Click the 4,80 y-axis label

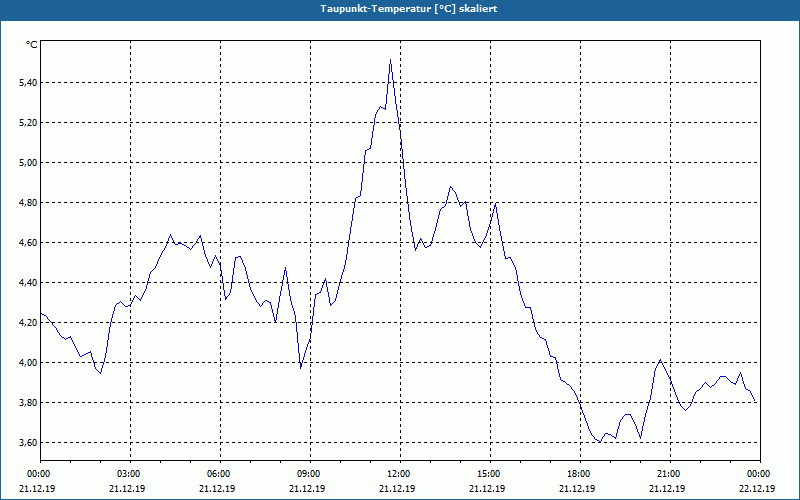[x=28, y=203]
